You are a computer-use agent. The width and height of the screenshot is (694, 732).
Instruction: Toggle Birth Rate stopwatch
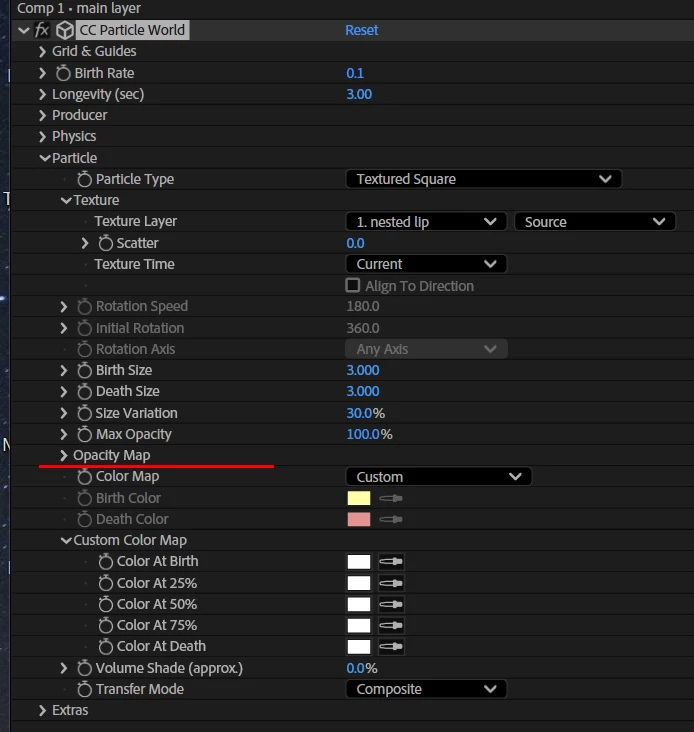63,73
